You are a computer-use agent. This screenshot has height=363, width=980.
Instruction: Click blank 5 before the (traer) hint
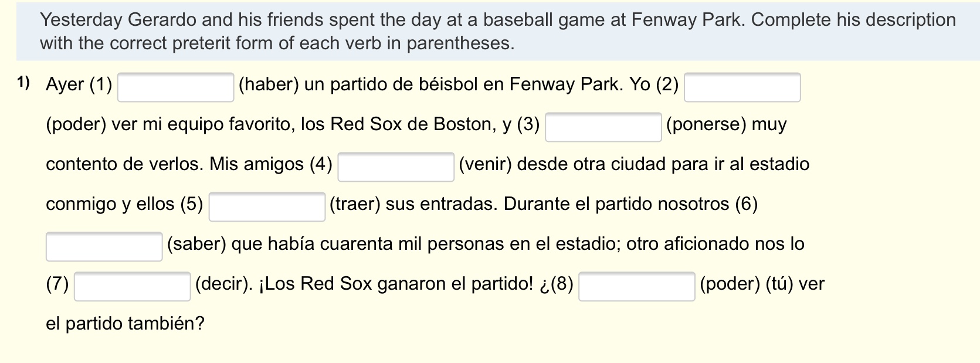coord(267,206)
